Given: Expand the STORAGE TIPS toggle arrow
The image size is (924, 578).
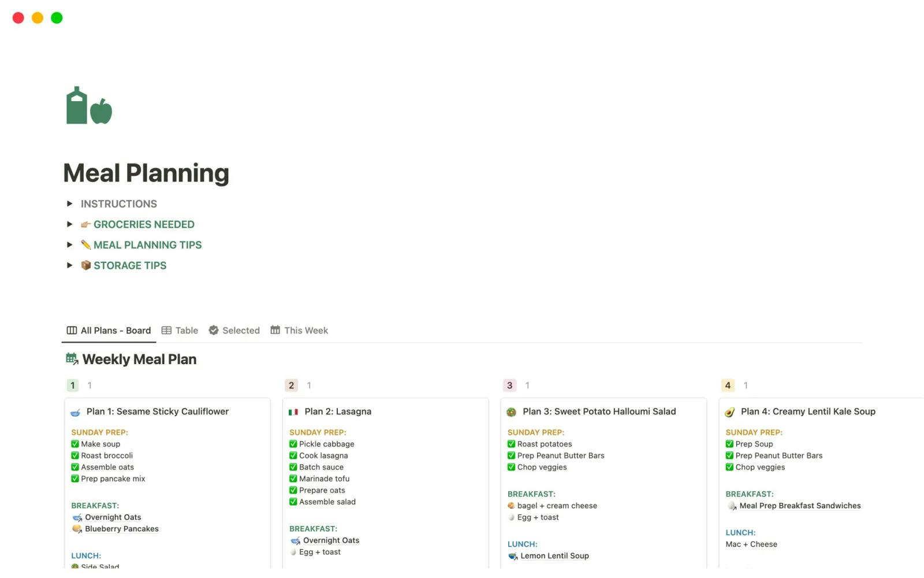Looking at the screenshot, I should tap(70, 265).
